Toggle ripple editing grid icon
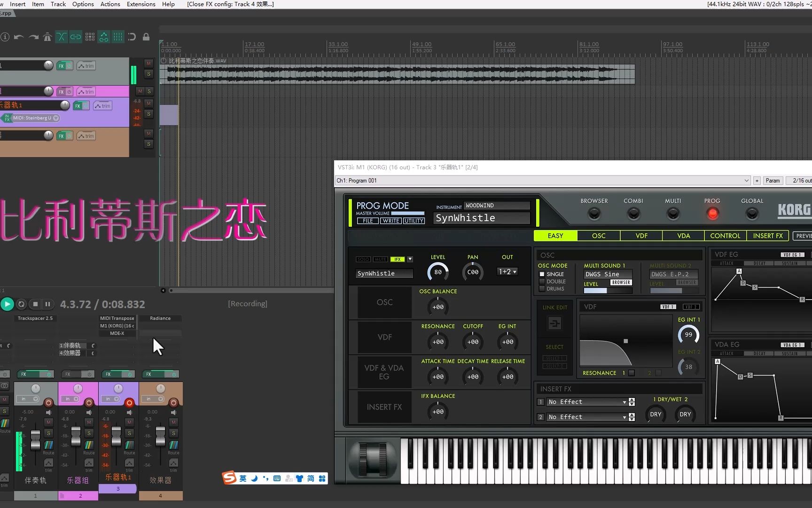 click(90, 37)
